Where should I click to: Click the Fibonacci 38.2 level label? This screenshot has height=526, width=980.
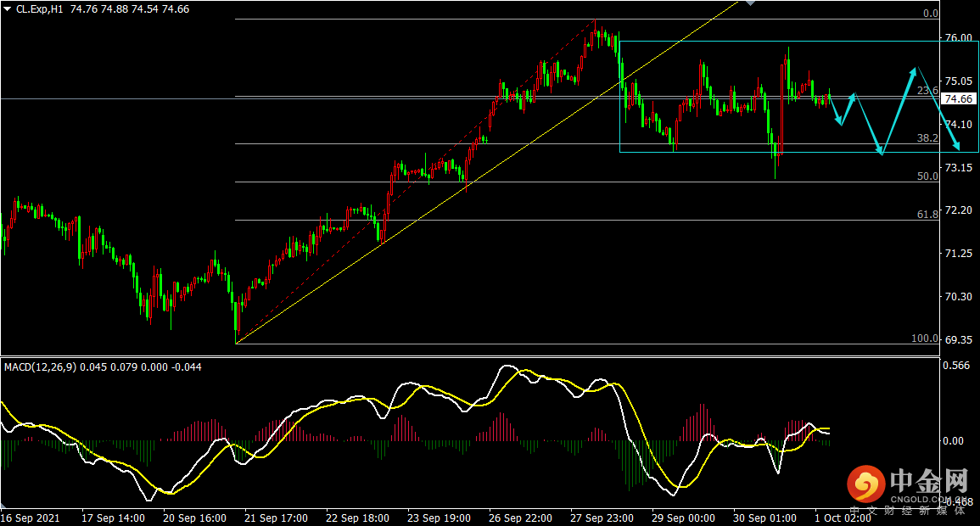tap(927, 138)
